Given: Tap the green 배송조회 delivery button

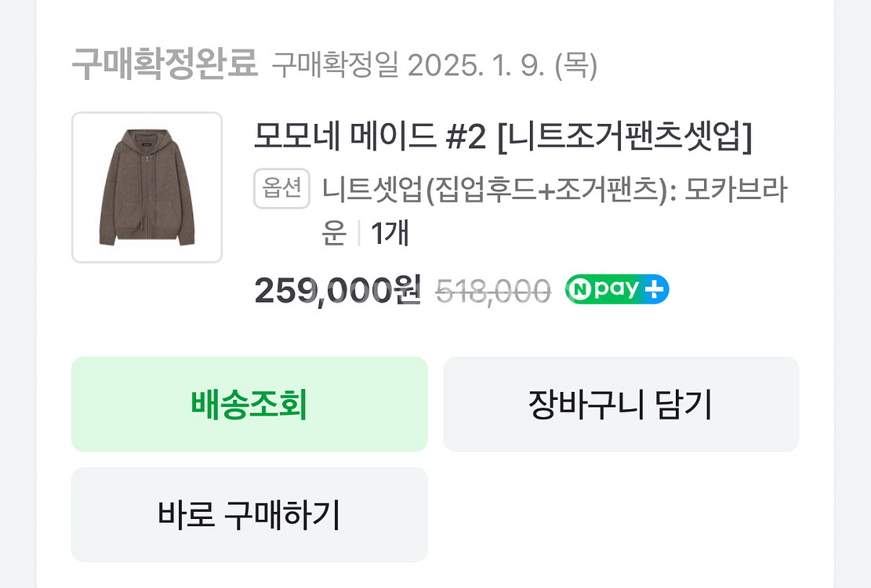Looking at the screenshot, I should pyautogui.click(x=249, y=405).
